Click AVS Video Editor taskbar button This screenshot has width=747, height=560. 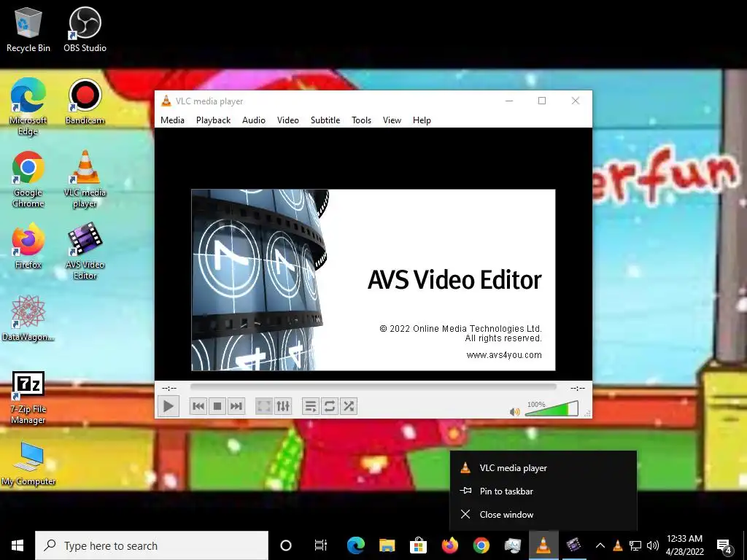click(573, 545)
